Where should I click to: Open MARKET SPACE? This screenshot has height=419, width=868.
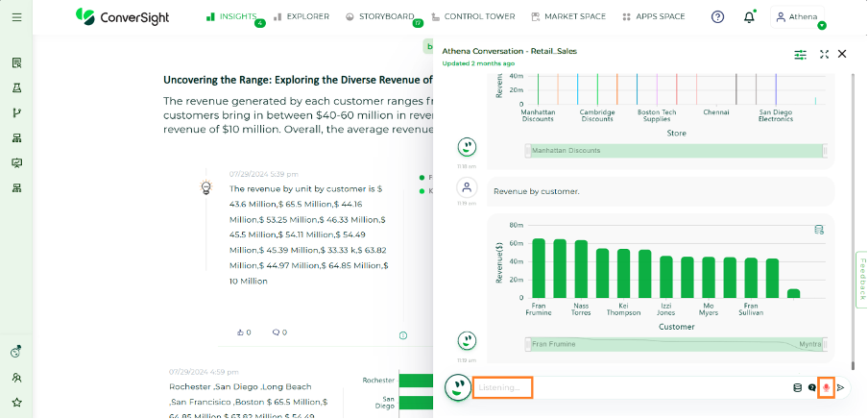pos(568,16)
